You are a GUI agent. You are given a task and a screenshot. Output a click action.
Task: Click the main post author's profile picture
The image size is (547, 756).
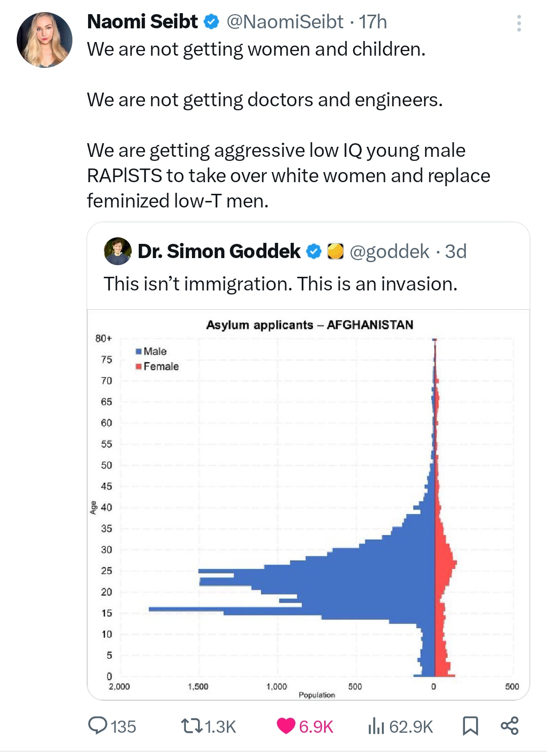pyautogui.click(x=45, y=40)
